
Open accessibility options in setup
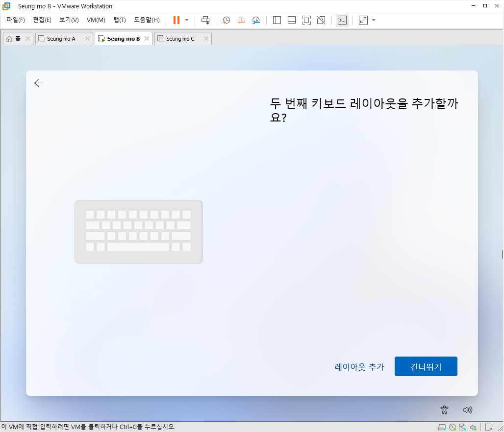click(444, 410)
